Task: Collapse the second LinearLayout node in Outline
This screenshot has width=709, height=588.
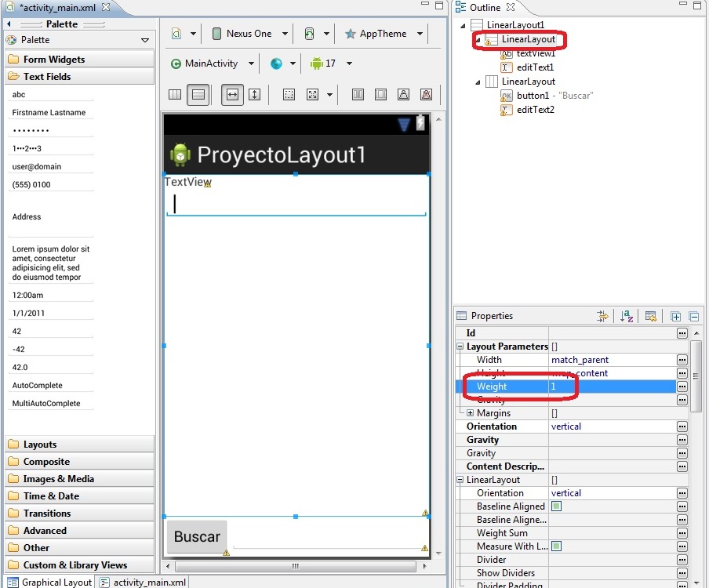Action: pos(478,82)
